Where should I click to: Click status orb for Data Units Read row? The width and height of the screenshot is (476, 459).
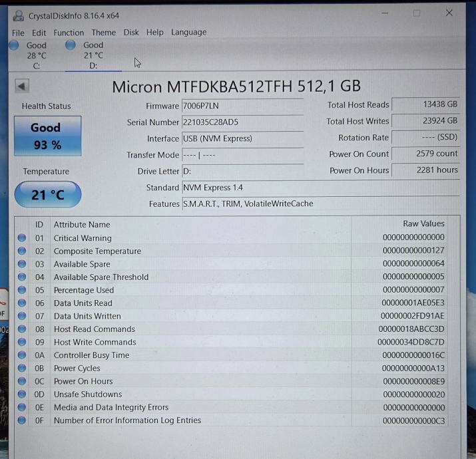21,303
